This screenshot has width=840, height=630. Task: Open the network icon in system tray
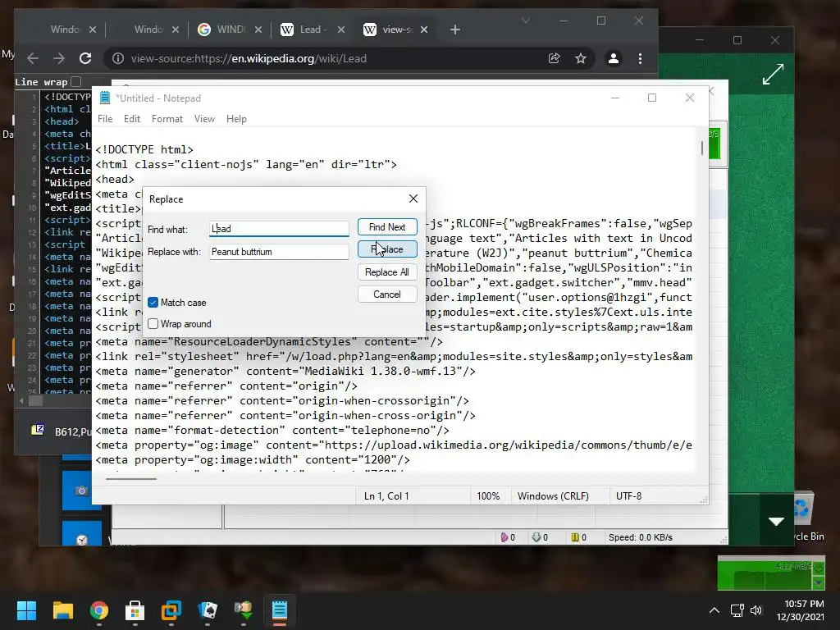click(x=737, y=610)
